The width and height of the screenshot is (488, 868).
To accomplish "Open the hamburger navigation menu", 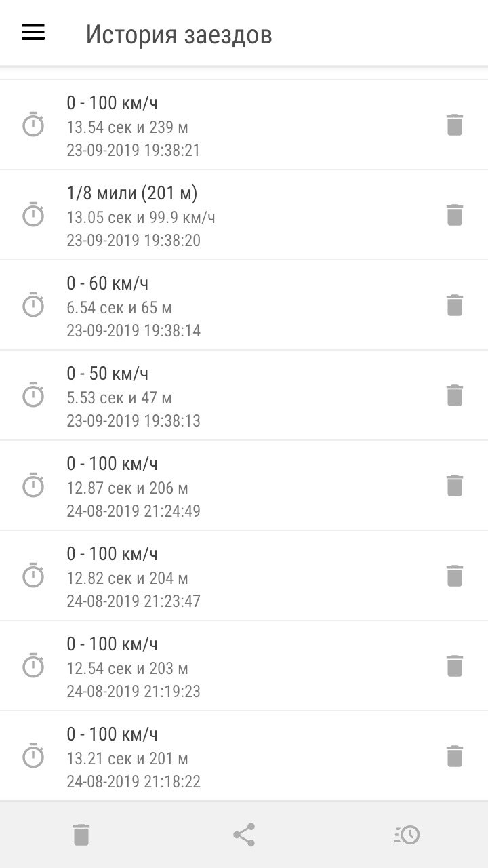I will coord(33,33).
